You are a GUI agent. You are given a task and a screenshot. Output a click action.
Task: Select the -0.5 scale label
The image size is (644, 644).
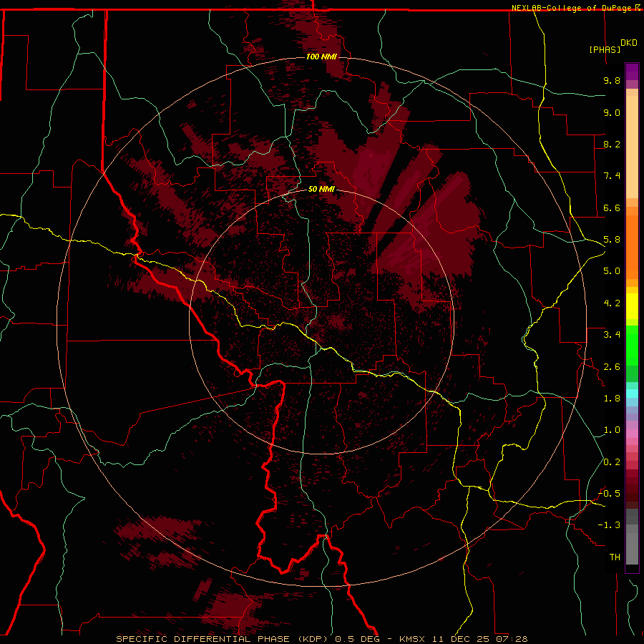[609, 494]
